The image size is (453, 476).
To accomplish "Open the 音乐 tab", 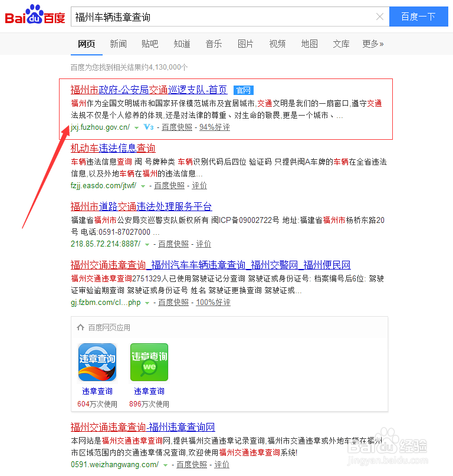I will click(x=214, y=44).
